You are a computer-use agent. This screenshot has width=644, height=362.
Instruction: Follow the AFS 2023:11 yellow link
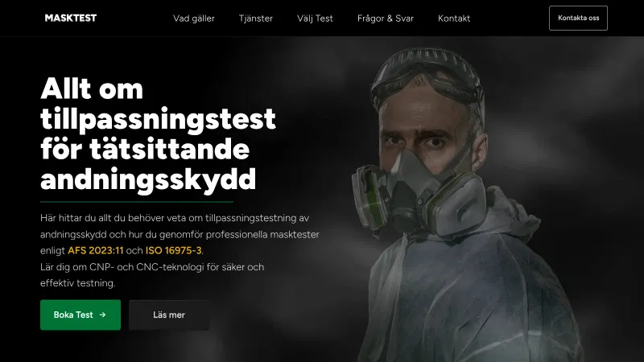coord(96,250)
